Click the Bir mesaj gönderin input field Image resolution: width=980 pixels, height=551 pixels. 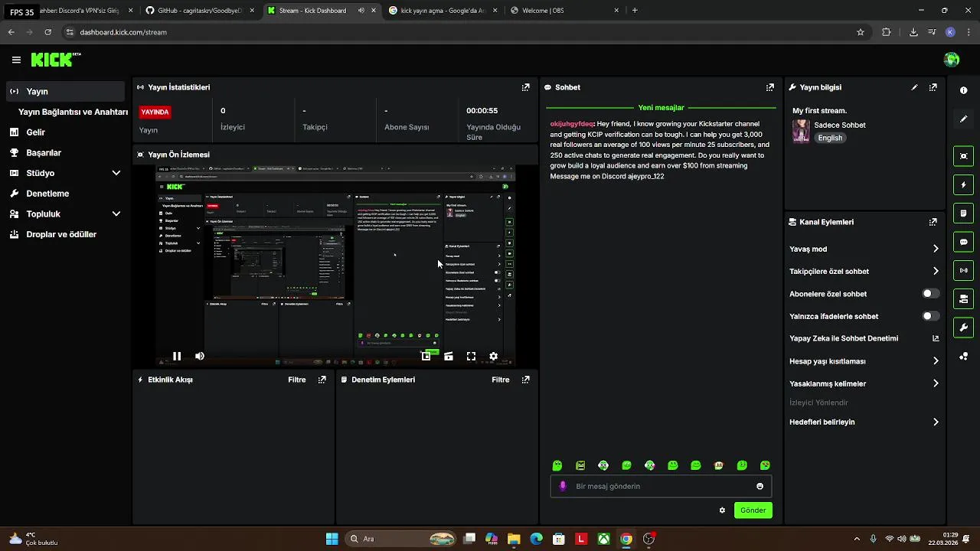pyautogui.click(x=661, y=486)
